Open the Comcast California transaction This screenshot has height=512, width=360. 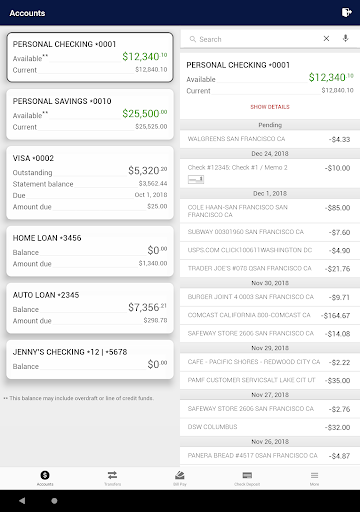tap(270, 315)
